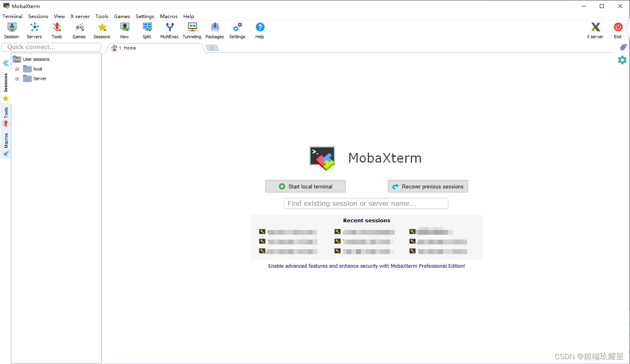Open the Tunneling toolbar icon
This screenshot has width=630, height=364.
tap(192, 31)
